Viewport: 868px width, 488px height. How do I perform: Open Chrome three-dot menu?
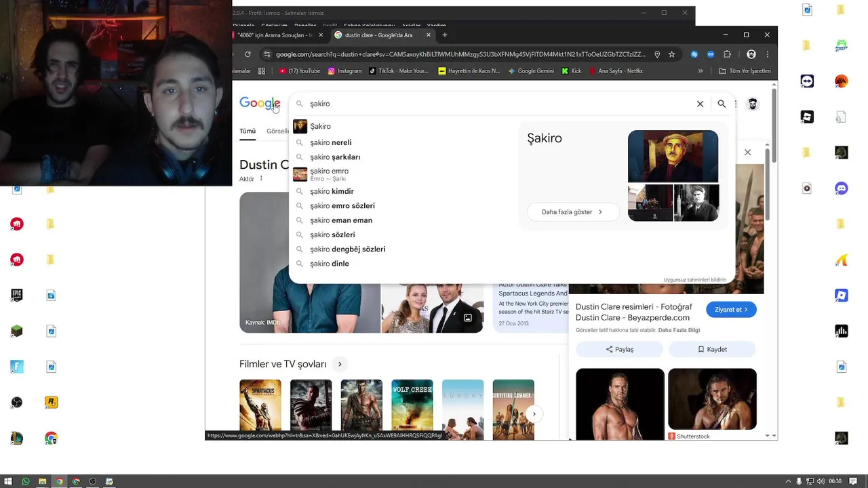(x=768, y=54)
